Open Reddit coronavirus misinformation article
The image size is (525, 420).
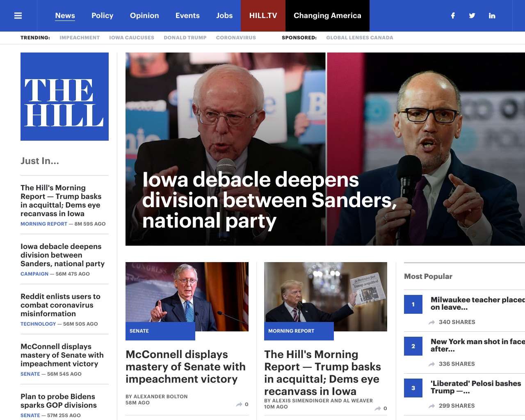click(x=60, y=305)
